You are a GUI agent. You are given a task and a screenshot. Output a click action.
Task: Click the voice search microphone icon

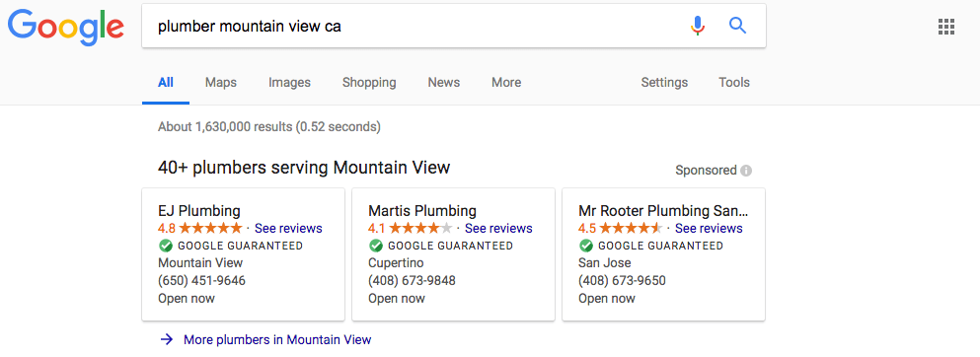[698, 26]
